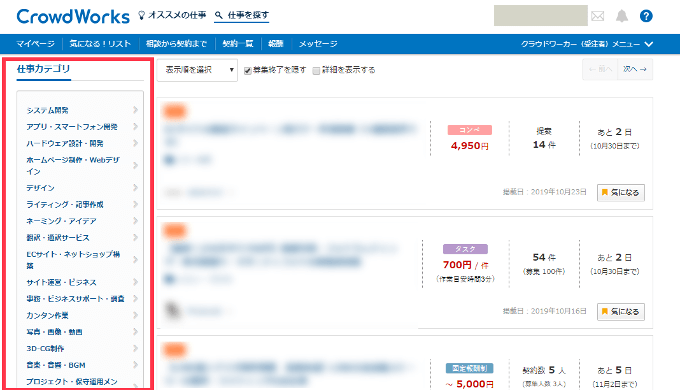Select the 翻訳・通訳サービス category
Image resolution: width=680 pixels, height=390 pixels.
coord(58,238)
